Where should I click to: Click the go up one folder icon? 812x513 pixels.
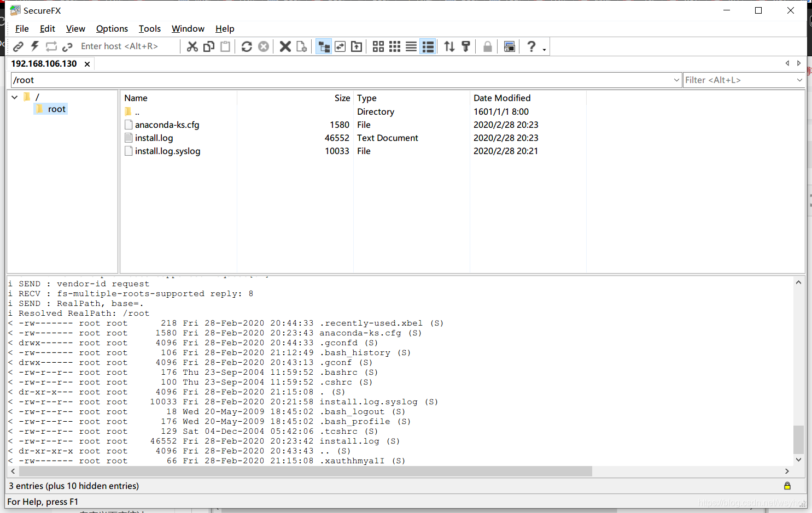357,46
